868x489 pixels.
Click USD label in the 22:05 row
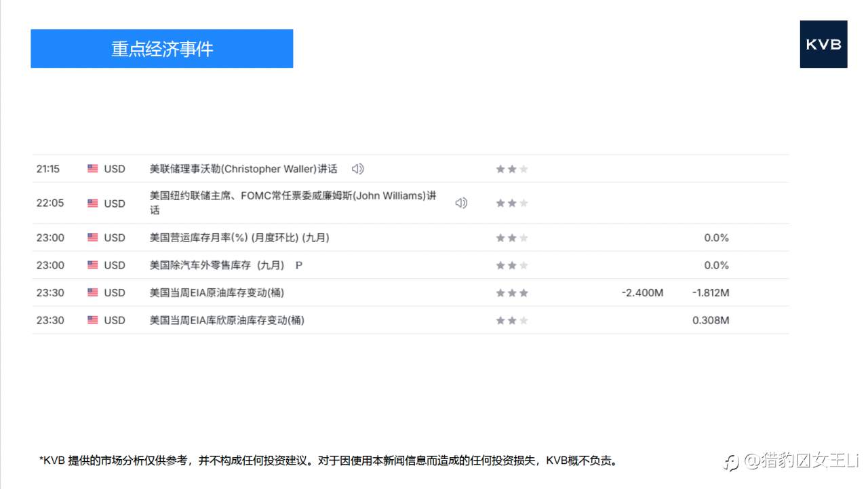[x=115, y=203]
